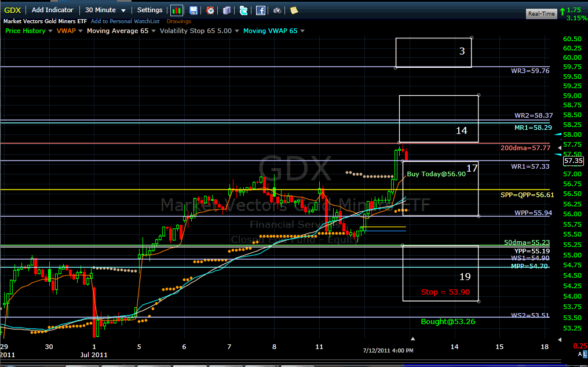Click the small white up-triangle on the date axis
Image resolution: width=588 pixels, height=367 pixels.
412,339
